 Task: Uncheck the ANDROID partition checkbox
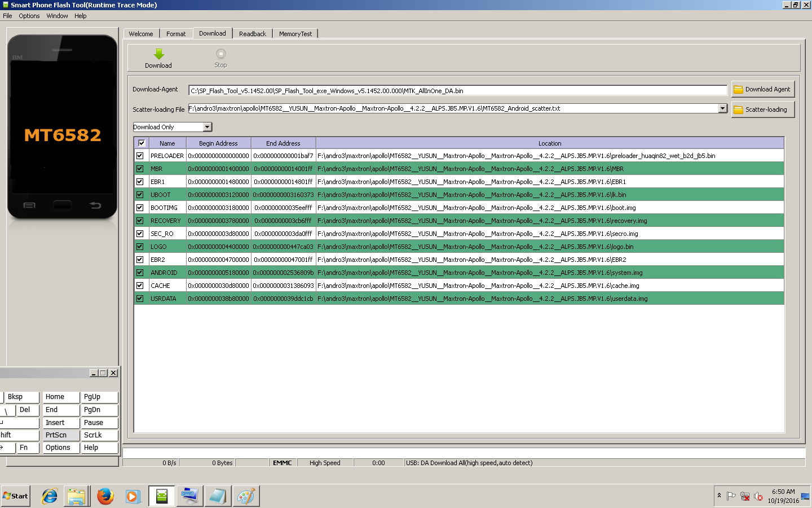tap(140, 273)
